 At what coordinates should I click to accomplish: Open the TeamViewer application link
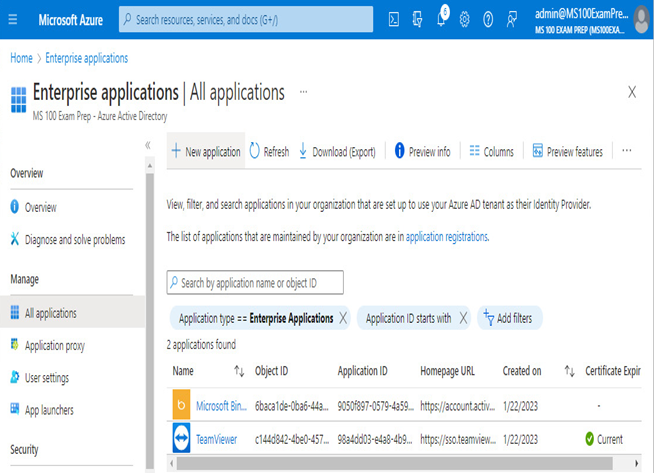tap(216, 439)
